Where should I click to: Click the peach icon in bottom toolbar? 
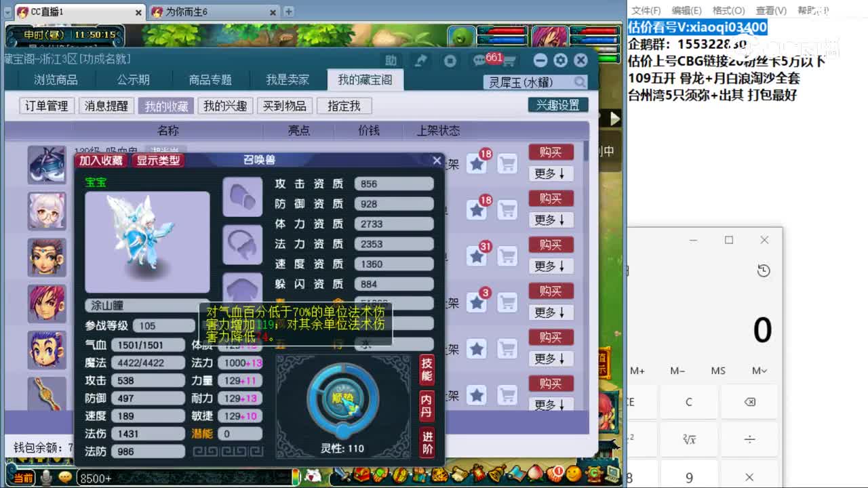tap(536, 472)
